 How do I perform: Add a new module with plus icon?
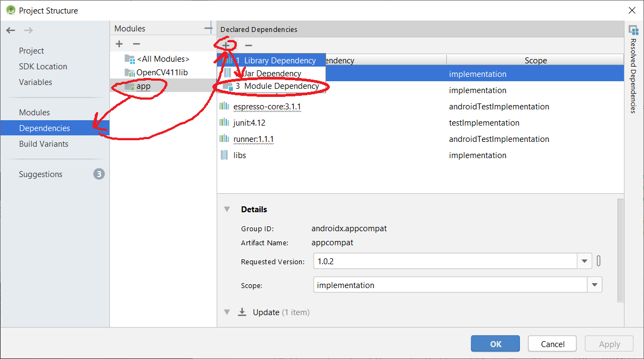[119, 44]
